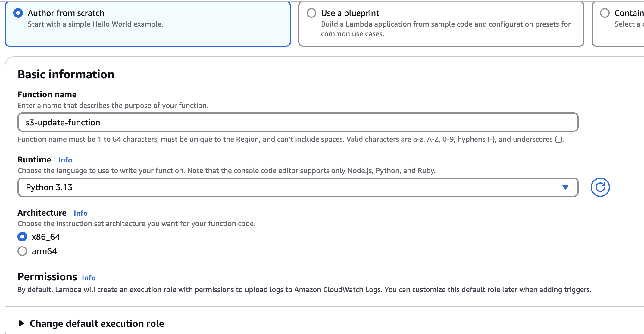This screenshot has width=644, height=334.
Task: Choose the Use a blueprint radio option
Action: click(x=311, y=13)
